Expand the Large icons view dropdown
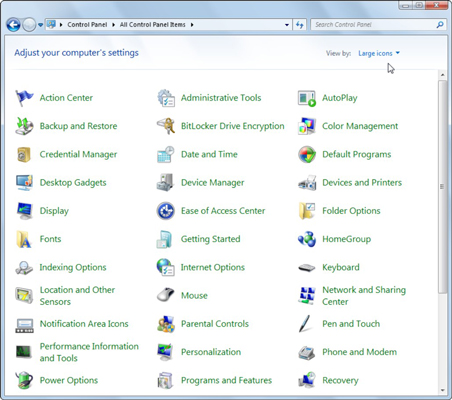Viewport: 452px width, 400px height. point(379,53)
